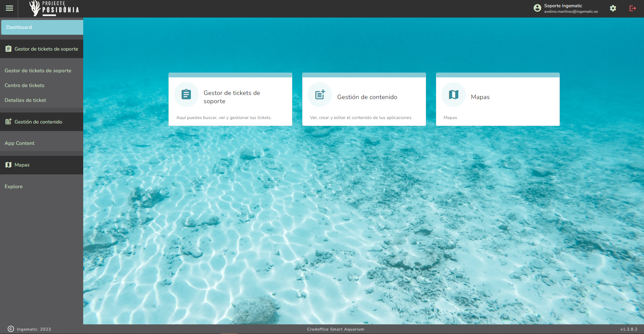Select Dashboard in the sidebar
The height and width of the screenshot is (334, 644).
[x=42, y=27]
